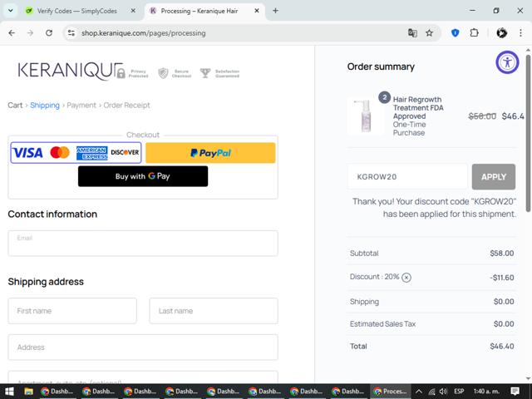
Task: Open the volume control in system tray
Action: click(443, 392)
